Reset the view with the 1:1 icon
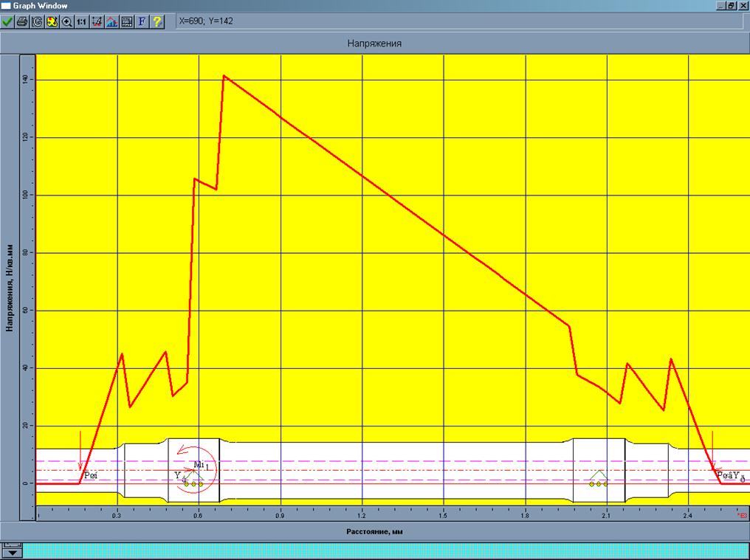Image resolution: width=750 pixels, height=560 pixels. (82, 21)
